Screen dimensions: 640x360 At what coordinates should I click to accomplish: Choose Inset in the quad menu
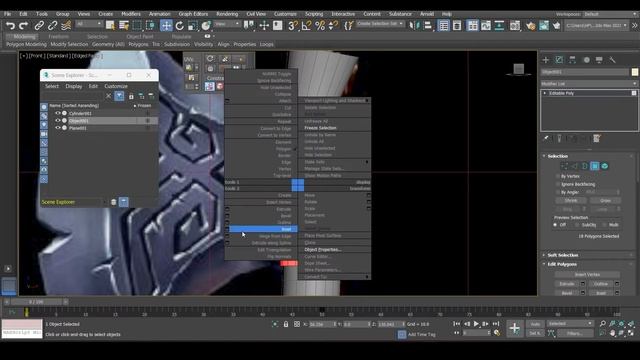pyautogui.click(x=263, y=229)
